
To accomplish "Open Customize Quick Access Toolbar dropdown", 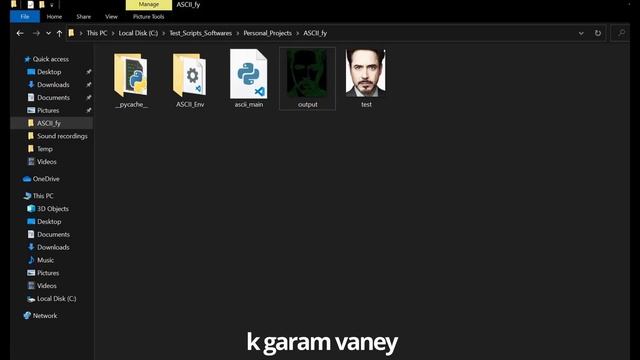I will 52,5.
